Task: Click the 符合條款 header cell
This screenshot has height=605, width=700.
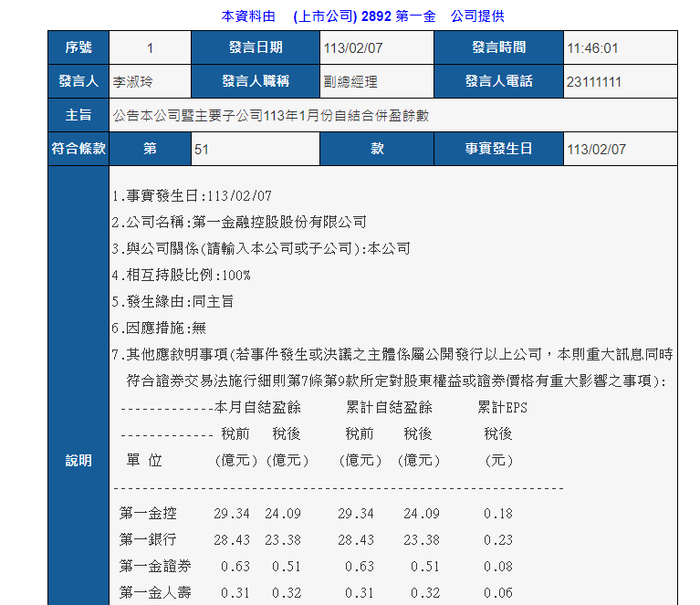Action: coord(78,149)
